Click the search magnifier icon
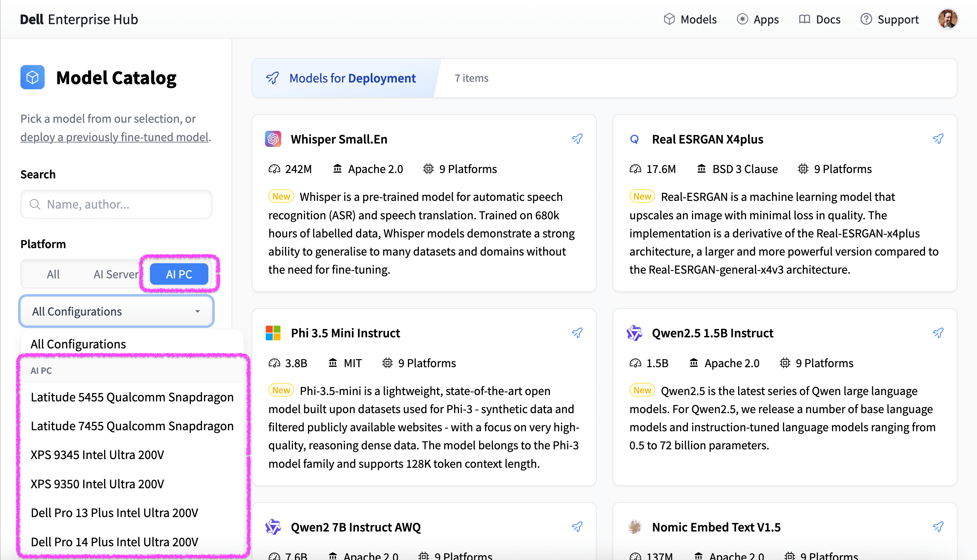 click(x=35, y=204)
